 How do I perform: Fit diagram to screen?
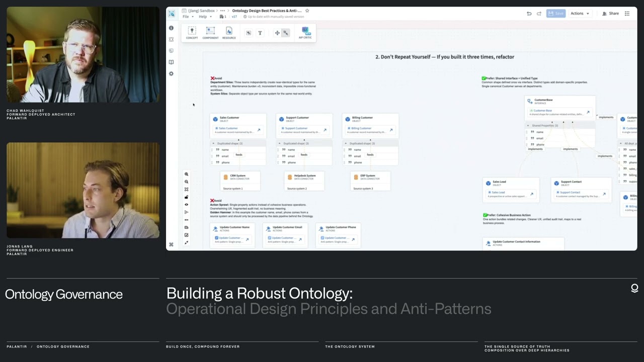pyautogui.click(x=187, y=190)
